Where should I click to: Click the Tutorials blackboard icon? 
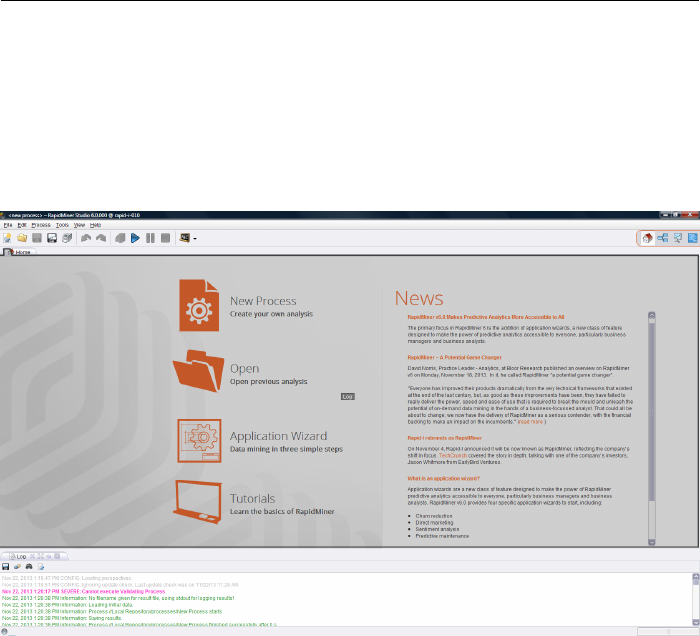[198, 502]
